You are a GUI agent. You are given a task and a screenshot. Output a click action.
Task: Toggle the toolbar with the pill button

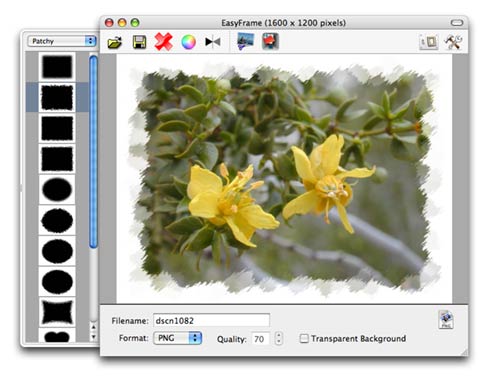coord(457,23)
